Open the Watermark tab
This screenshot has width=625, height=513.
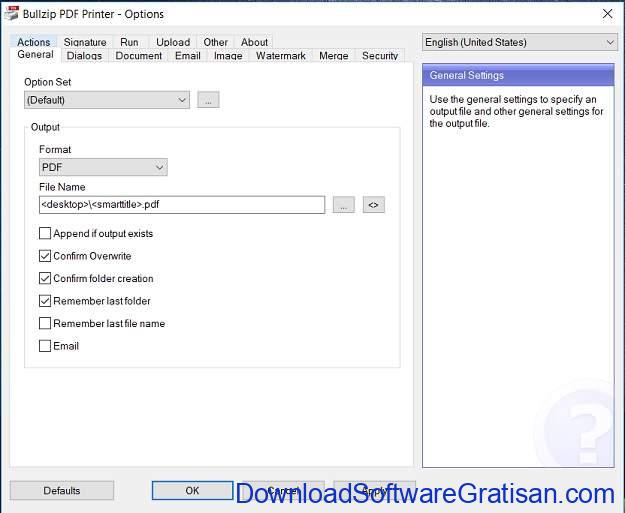(x=281, y=55)
